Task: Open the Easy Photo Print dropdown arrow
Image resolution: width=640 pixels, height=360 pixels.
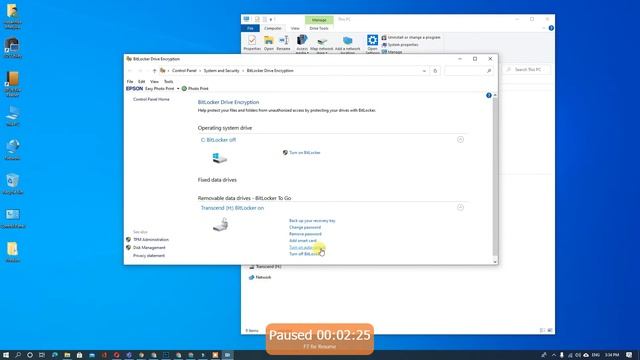Action: tap(178, 89)
